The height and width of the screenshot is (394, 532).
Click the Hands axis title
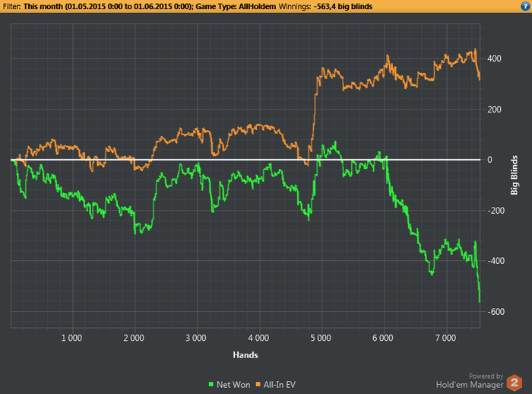245,355
